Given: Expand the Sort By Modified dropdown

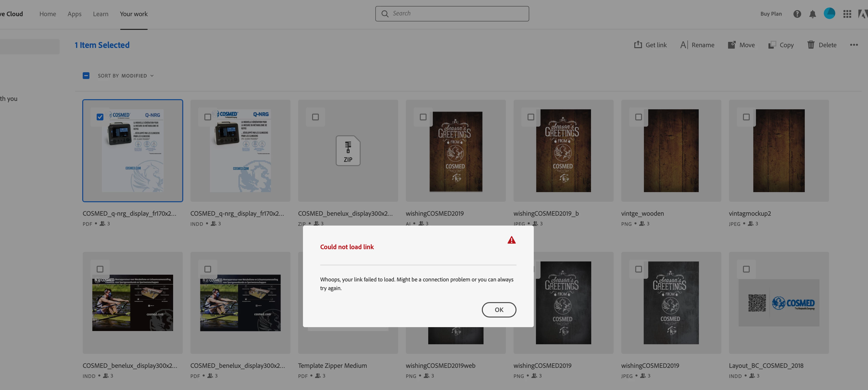Looking at the screenshot, I should pos(126,76).
